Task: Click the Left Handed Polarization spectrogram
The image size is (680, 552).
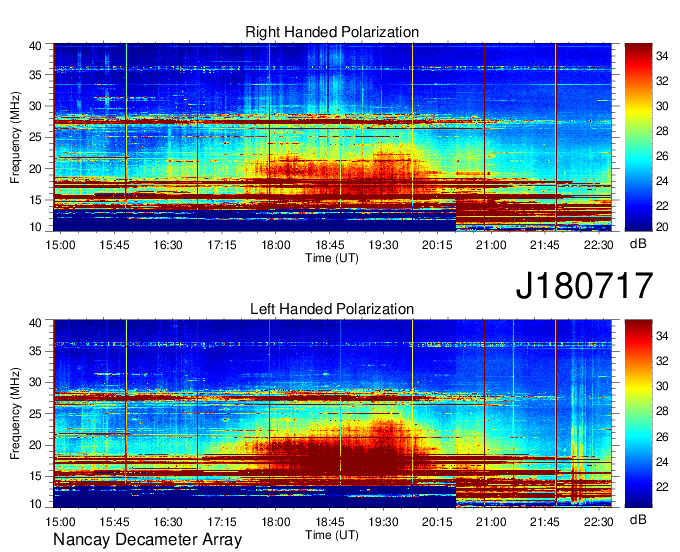Action: 332,414
